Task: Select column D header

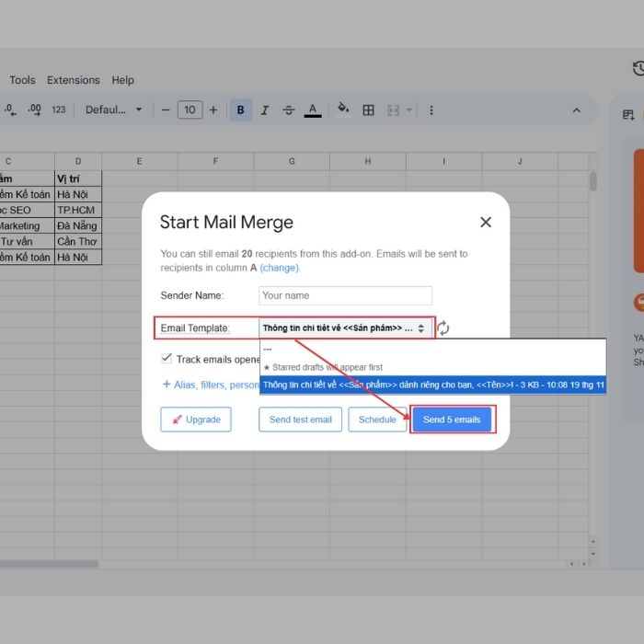Action: pos(78,161)
